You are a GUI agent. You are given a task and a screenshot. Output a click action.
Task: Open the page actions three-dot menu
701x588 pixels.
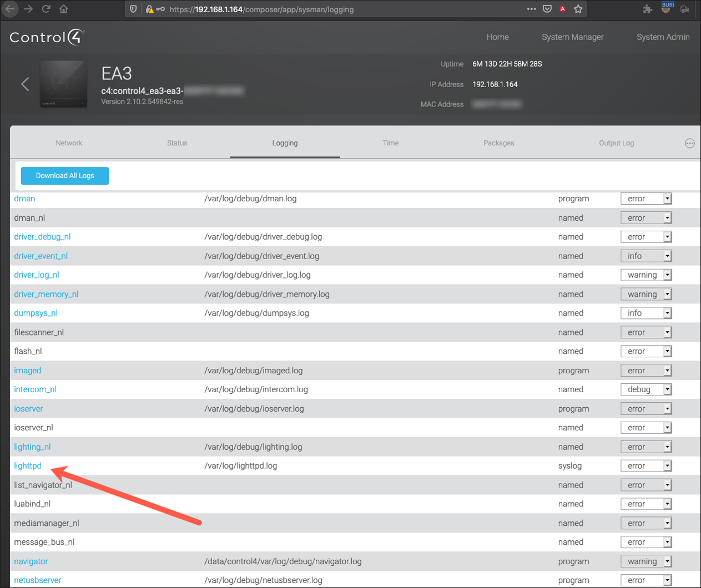(x=531, y=9)
